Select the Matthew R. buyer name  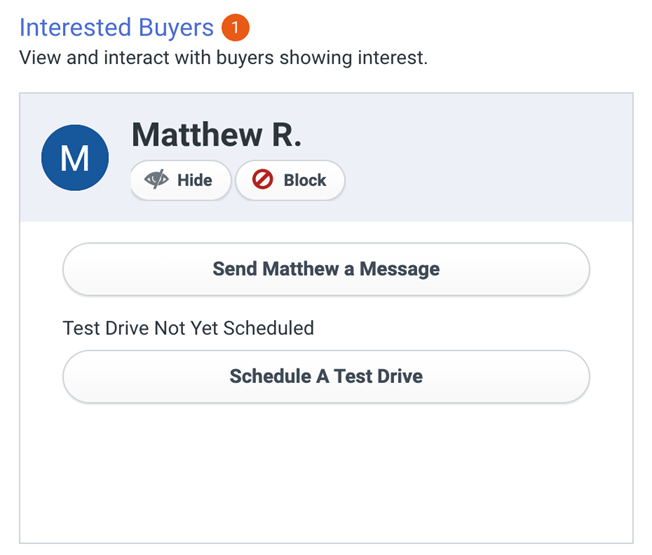[x=216, y=135]
